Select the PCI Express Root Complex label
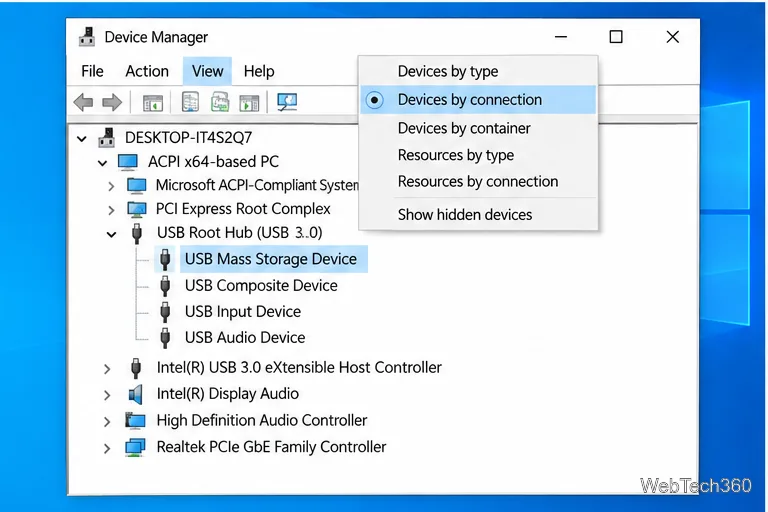 click(x=243, y=209)
